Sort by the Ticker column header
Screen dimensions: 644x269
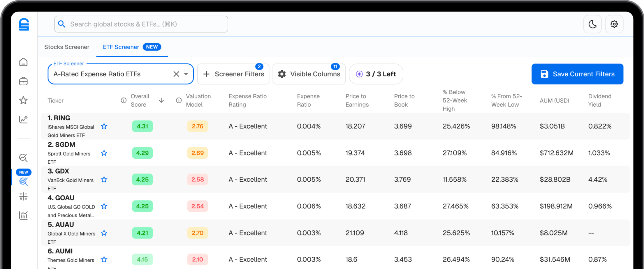(x=56, y=101)
